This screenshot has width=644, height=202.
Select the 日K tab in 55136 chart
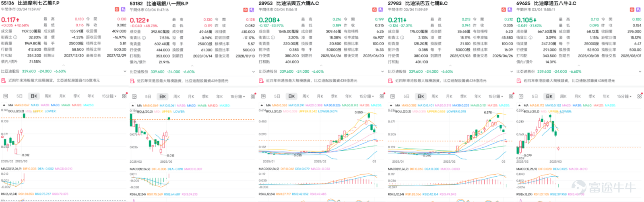point(34,96)
